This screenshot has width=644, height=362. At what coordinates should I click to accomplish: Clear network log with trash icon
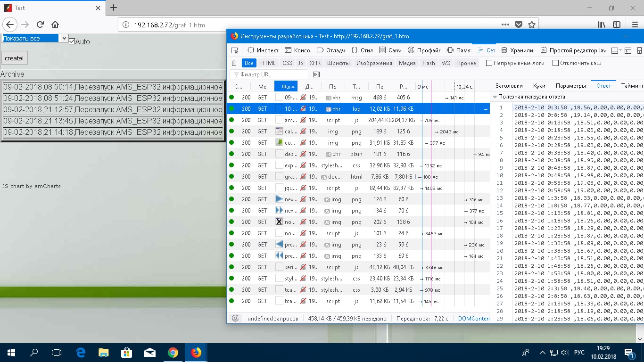tap(234, 63)
